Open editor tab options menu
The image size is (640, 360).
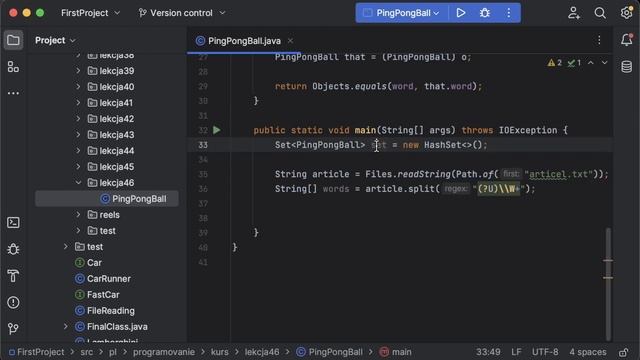599,40
